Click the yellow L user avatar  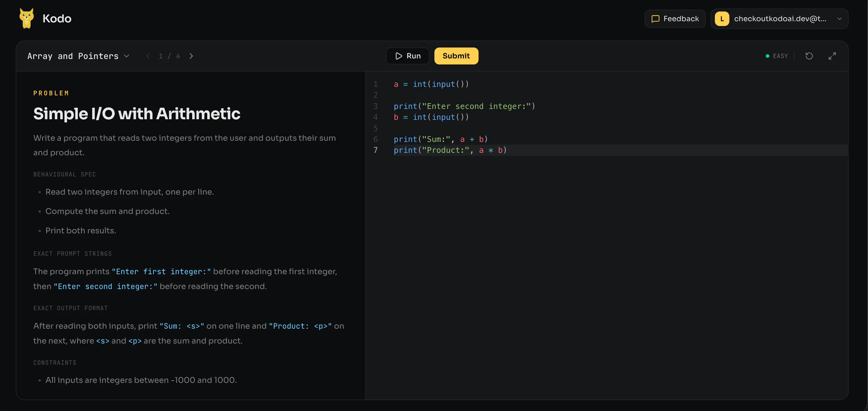click(x=722, y=19)
